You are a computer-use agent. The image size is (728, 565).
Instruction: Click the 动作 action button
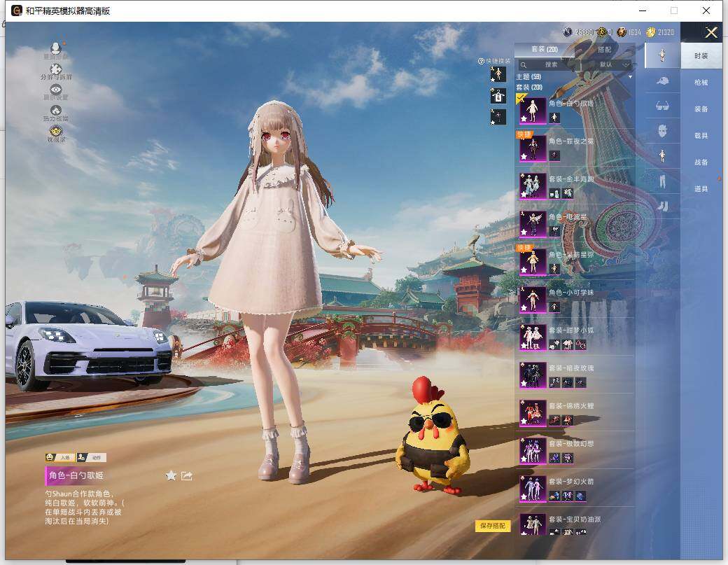click(x=91, y=457)
